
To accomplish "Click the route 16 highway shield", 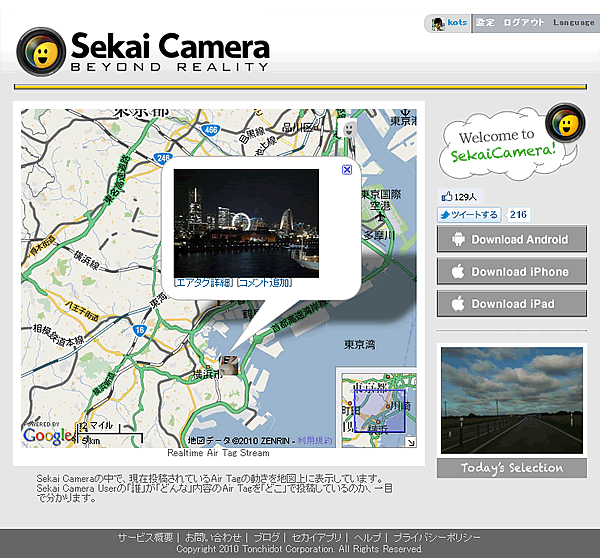I will click(x=139, y=330).
